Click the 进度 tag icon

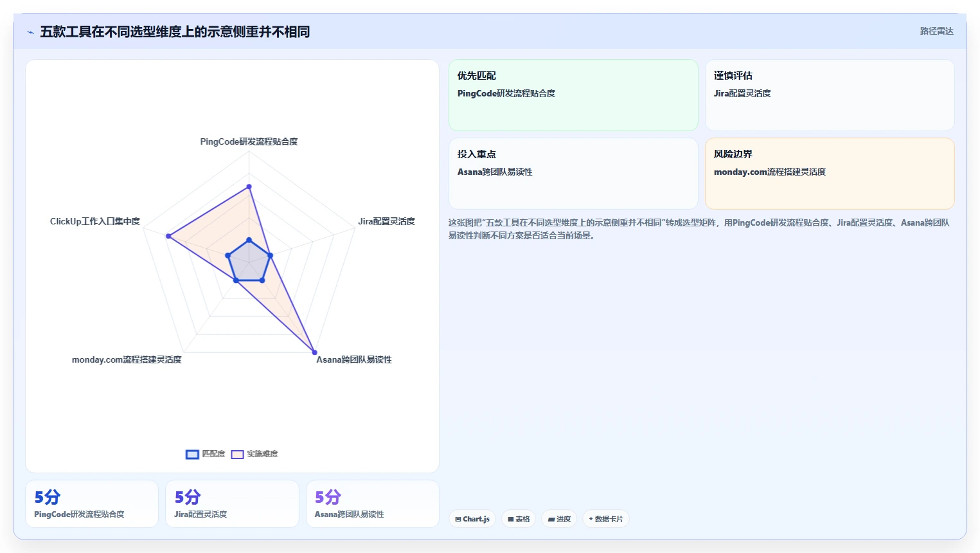click(x=551, y=519)
